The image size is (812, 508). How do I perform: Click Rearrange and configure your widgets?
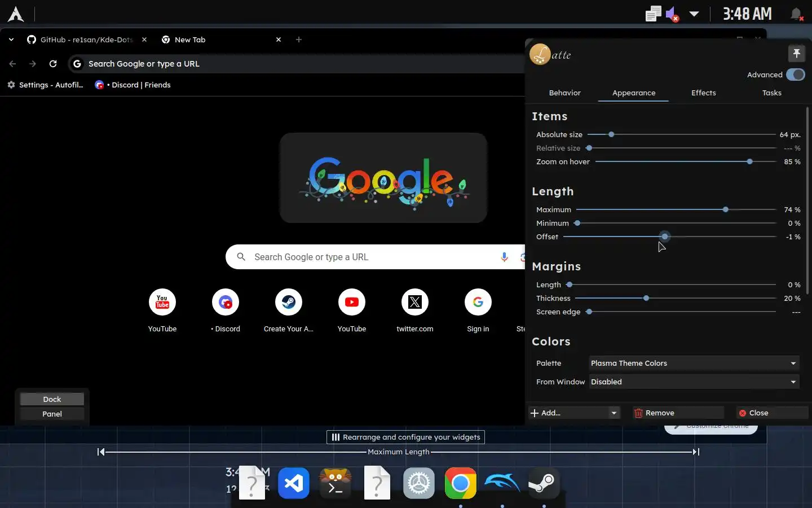tap(405, 437)
